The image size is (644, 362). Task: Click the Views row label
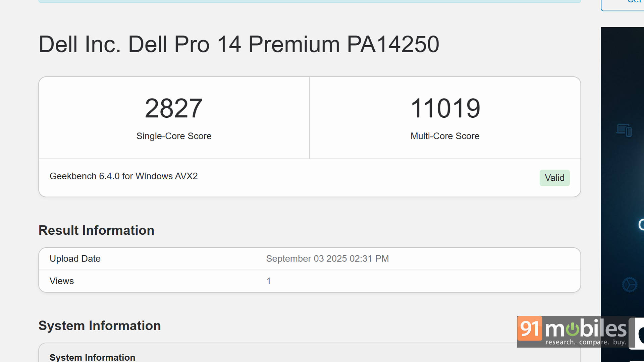[x=62, y=281]
